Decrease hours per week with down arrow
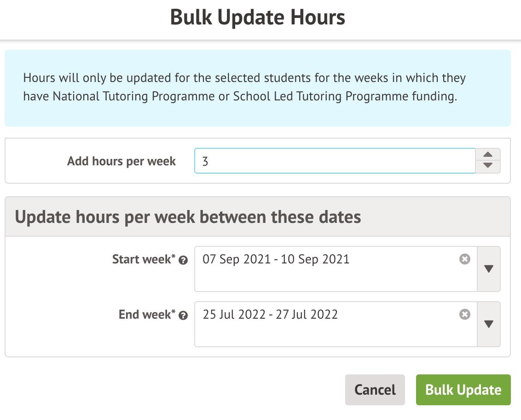Viewport: 521px width, 420px height. [x=488, y=166]
